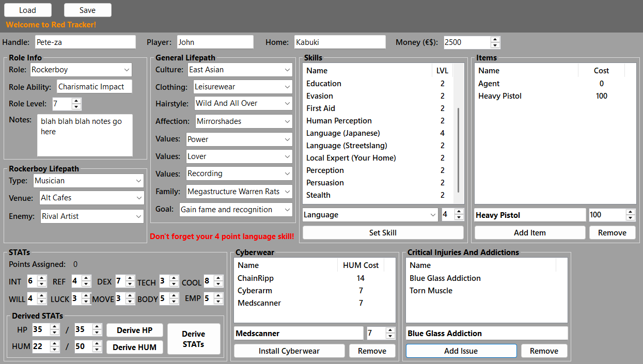Click the Add Item button
The height and width of the screenshot is (364, 643).
point(530,233)
